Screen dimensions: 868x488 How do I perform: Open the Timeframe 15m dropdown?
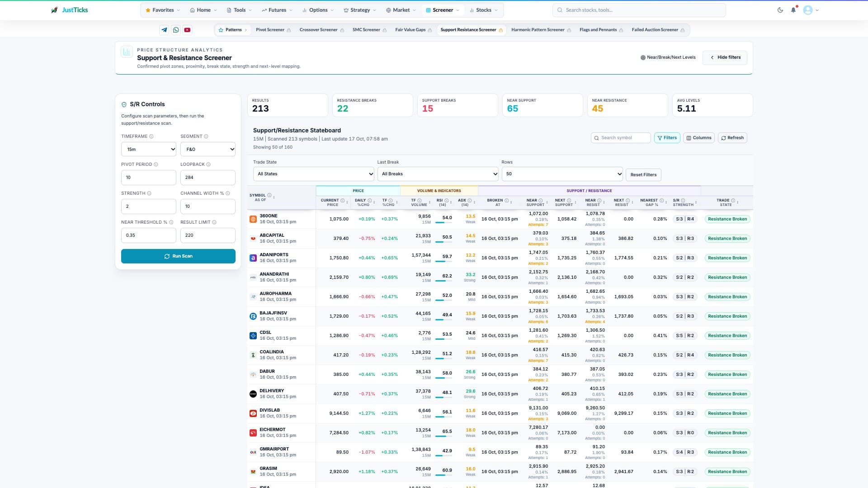pos(149,149)
